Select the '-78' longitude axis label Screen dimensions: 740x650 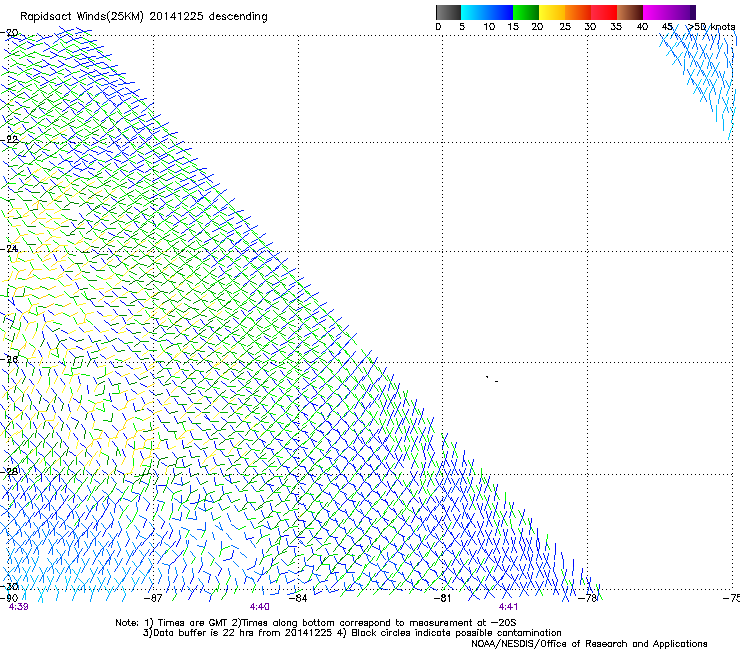[x=588, y=598]
